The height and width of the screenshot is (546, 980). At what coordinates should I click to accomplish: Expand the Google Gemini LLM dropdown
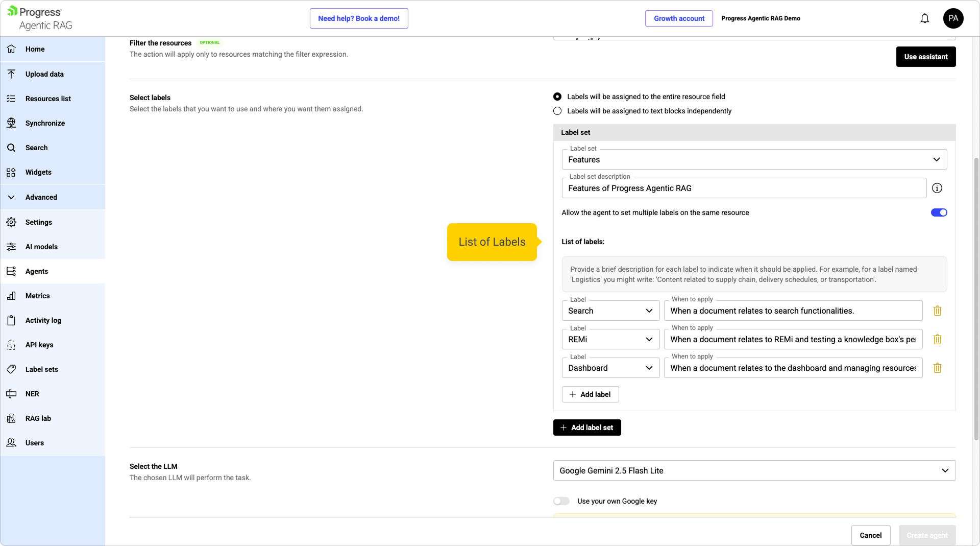point(754,470)
